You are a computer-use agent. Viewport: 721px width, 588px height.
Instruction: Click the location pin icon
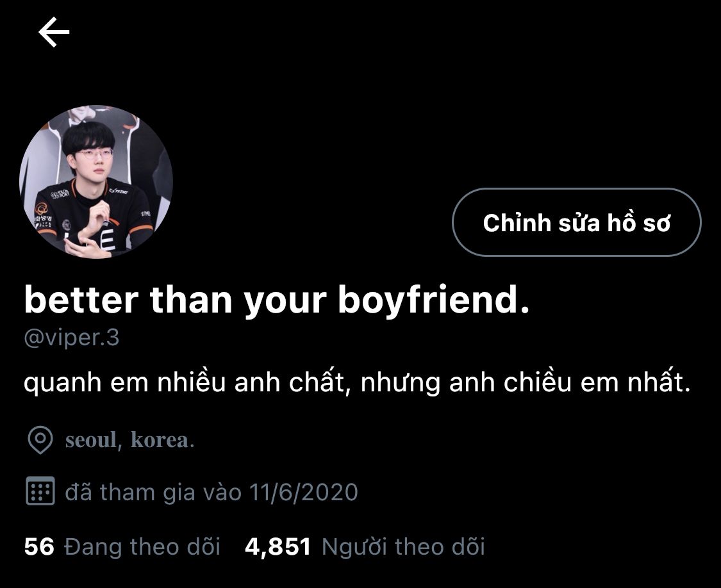coord(40,440)
